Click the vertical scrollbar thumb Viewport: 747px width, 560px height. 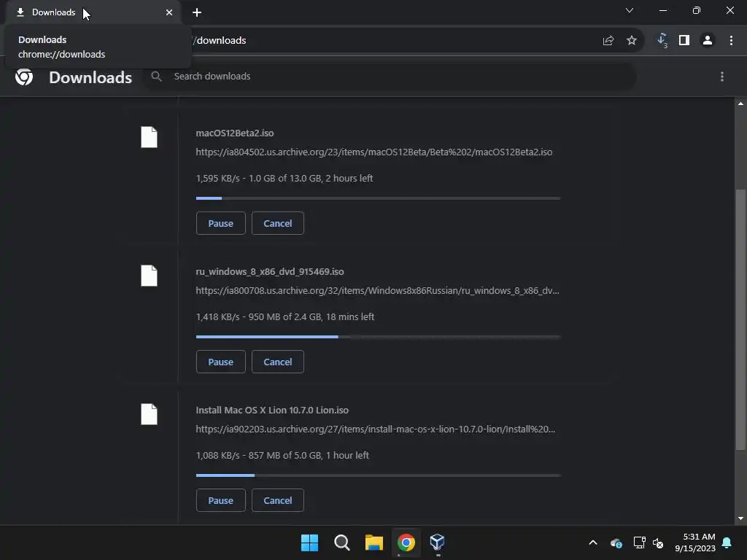tap(740, 319)
